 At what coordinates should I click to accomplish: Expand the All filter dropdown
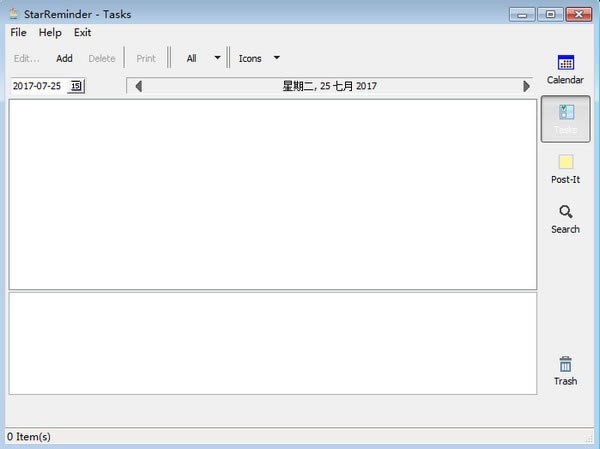coord(217,58)
